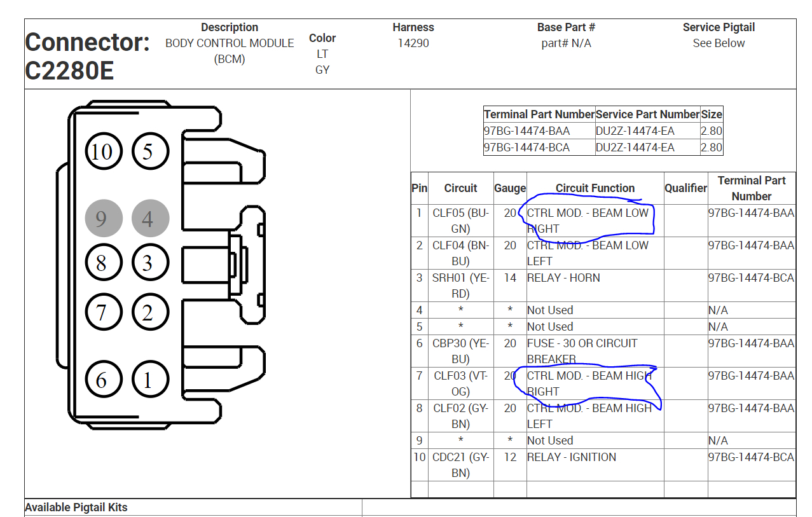The height and width of the screenshot is (517, 812).
Task: Click circuit CLF02 (GY-BN) cell
Action: point(460,416)
